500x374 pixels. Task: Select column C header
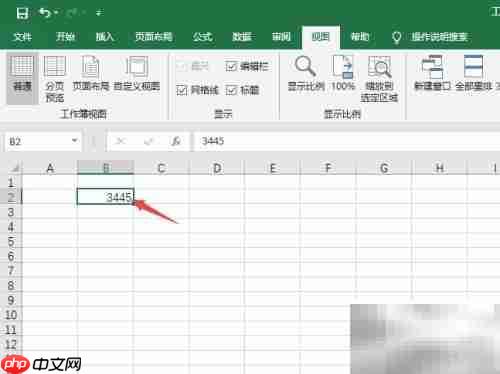(x=161, y=168)
